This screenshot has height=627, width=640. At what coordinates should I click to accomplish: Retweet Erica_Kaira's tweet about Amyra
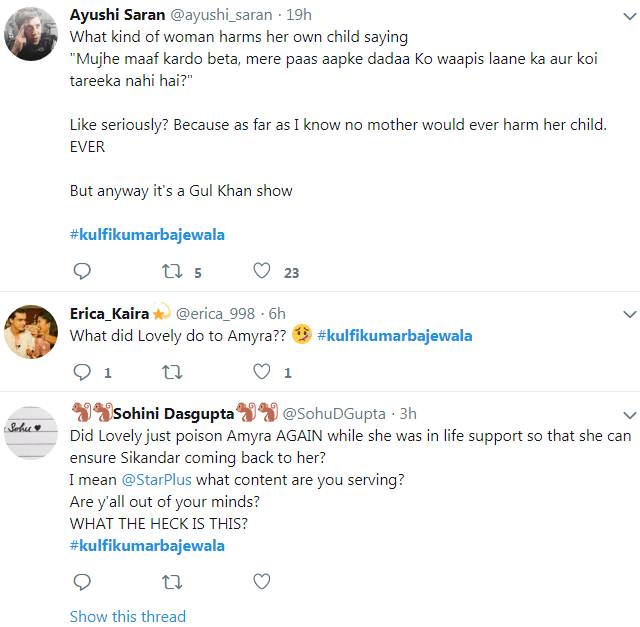coord(172,372)
